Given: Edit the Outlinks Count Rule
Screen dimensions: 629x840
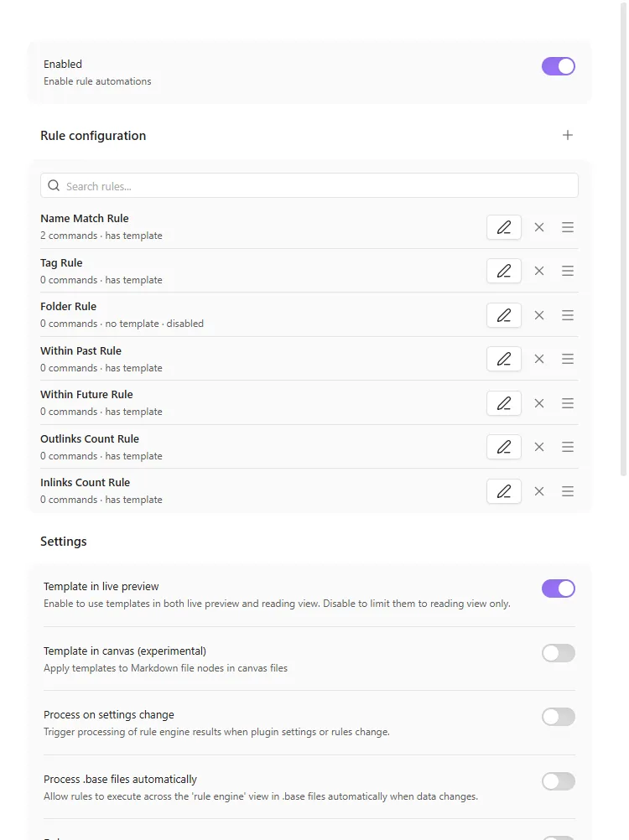Looking at the screenshot, I should pos(504,447).
